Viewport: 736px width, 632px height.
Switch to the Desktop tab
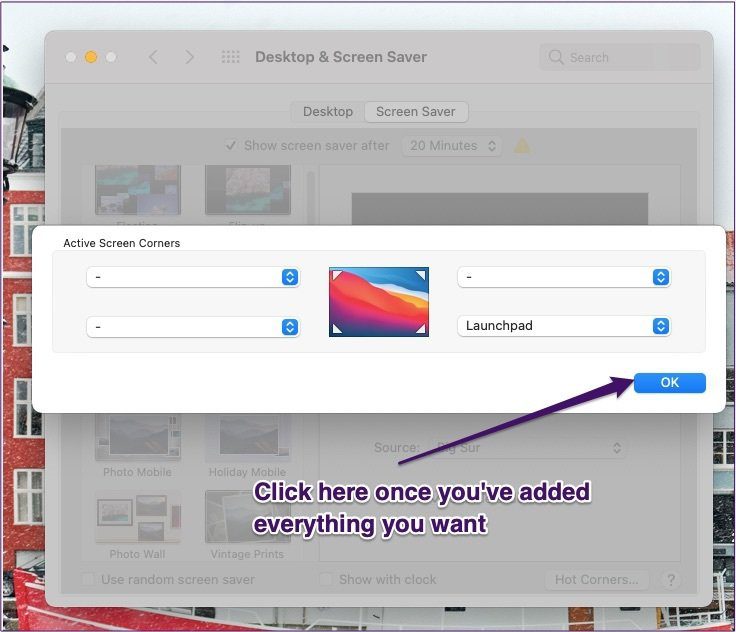pyautogui.click(x=328, y=112)
